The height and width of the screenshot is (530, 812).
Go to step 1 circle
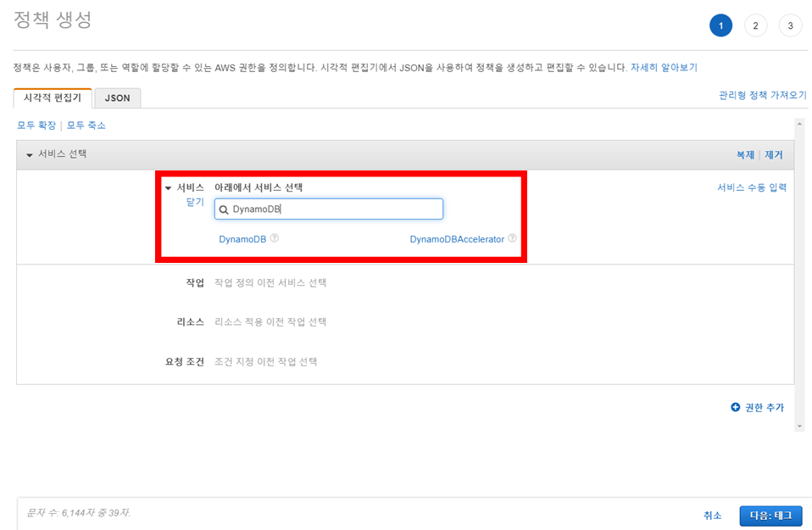tap(720, 25)
